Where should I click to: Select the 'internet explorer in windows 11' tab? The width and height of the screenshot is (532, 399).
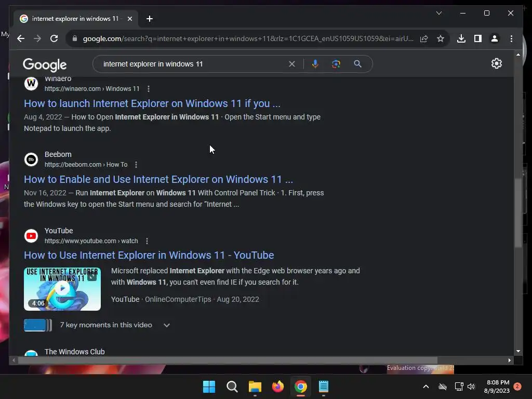click(x=75, y=19)
